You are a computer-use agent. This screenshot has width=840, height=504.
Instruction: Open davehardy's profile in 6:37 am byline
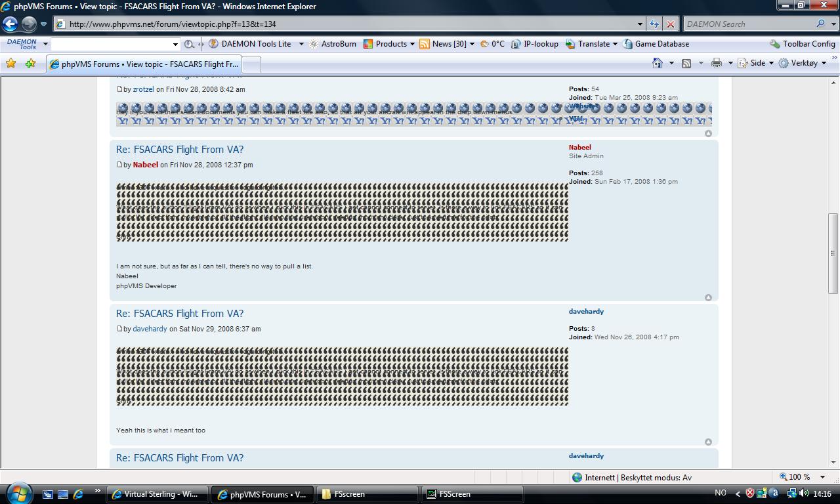[x=150, y=329]
